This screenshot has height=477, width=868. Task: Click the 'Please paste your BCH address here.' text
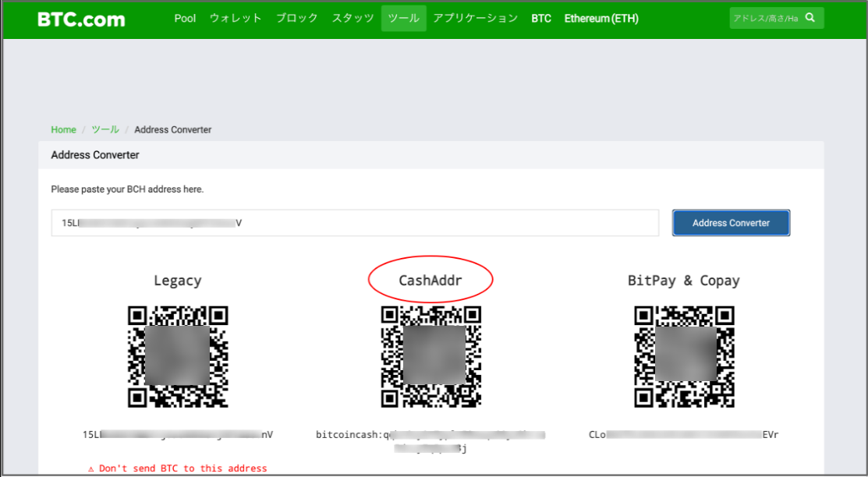pyautogui.click(x=127, y=189)
